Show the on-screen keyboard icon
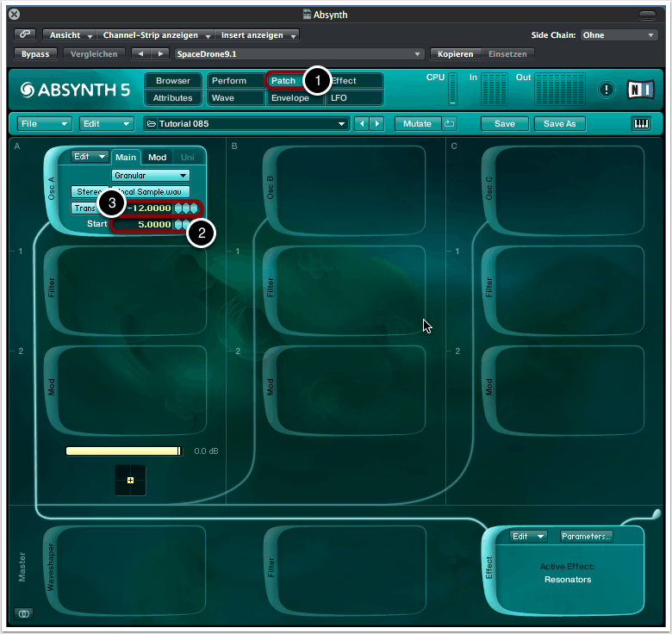 (x=642, y=124)
